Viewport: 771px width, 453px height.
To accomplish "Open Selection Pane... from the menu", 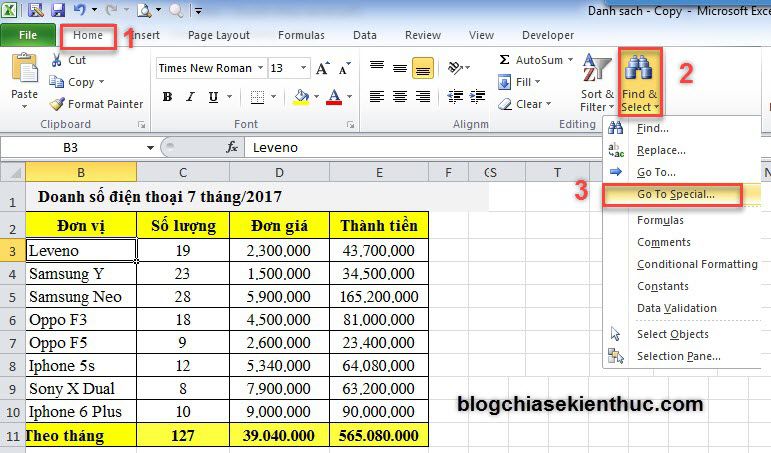I will pos(682,356).
